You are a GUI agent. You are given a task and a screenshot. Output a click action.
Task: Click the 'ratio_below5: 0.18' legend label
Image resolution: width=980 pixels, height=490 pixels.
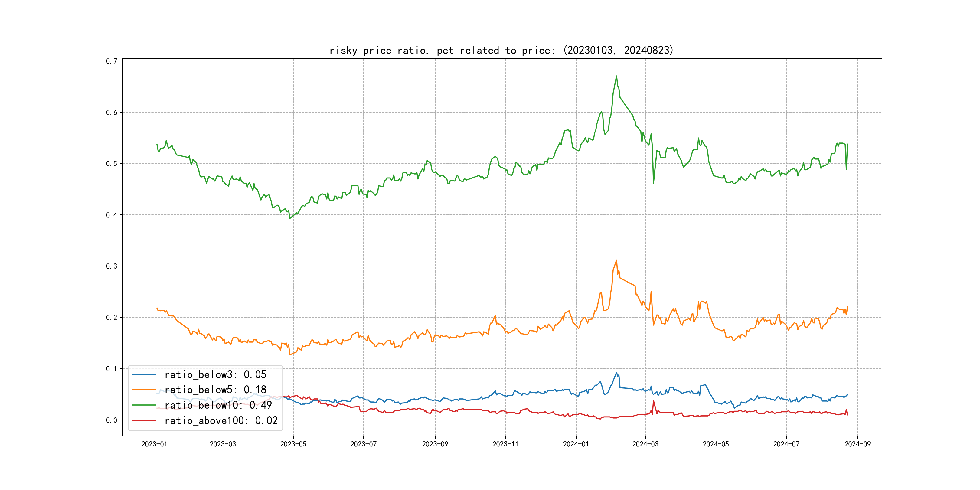point(215,390)
